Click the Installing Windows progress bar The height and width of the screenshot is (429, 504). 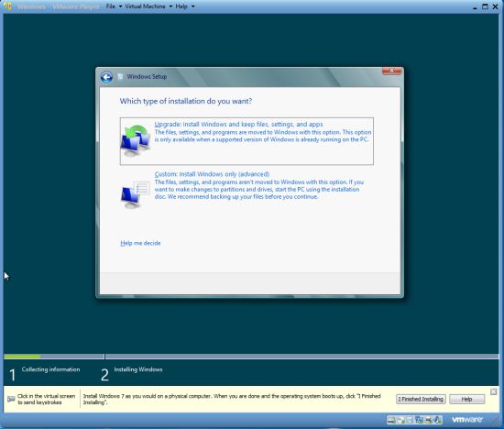click(x=301, y=357)
